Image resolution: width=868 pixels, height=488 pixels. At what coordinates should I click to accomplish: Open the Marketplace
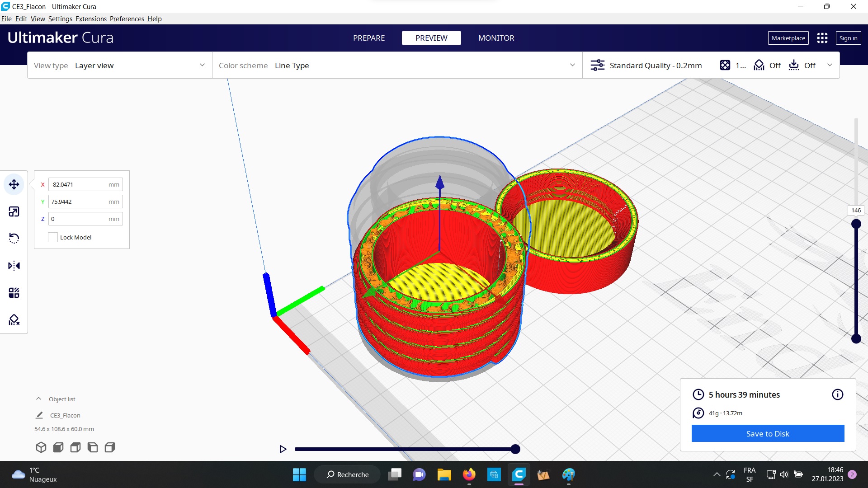pos(788,38)
